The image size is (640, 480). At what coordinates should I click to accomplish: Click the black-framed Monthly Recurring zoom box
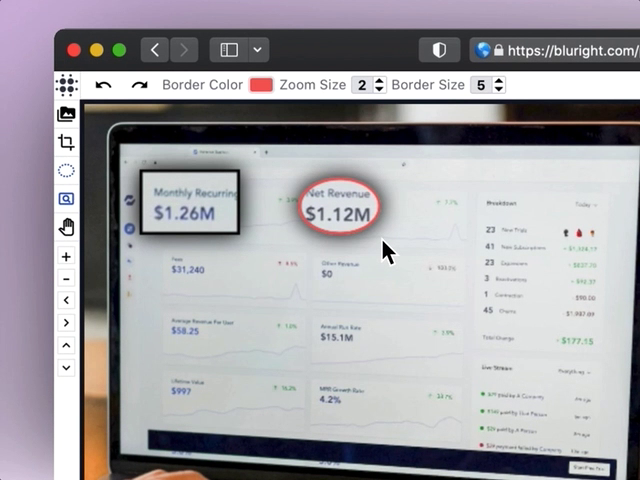pos(190,202)
